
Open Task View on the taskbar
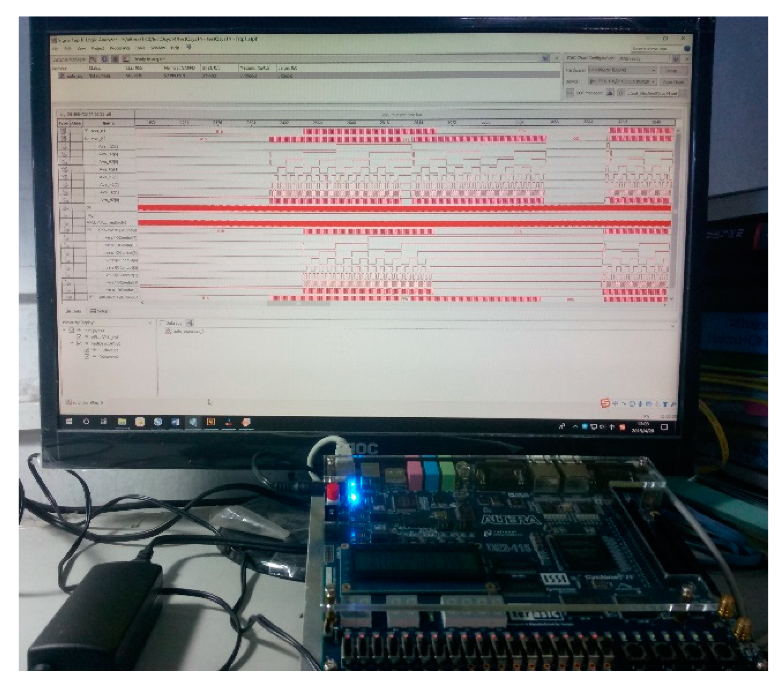pos(104,421)
